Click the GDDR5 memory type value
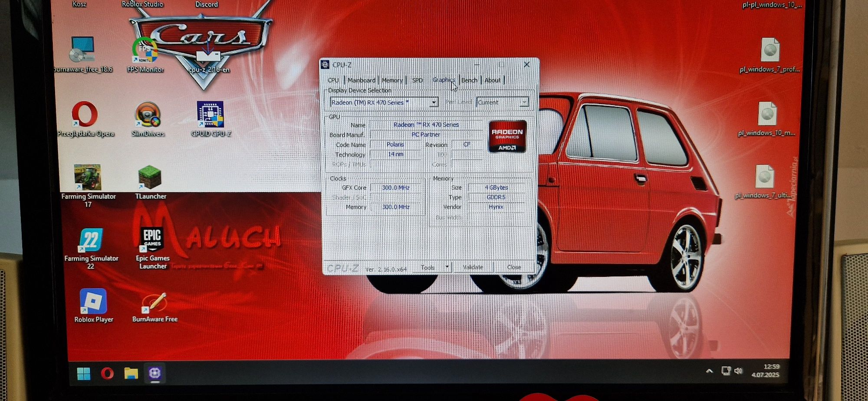The width and height of the screenshot is (868, 401). pos(496,197)
